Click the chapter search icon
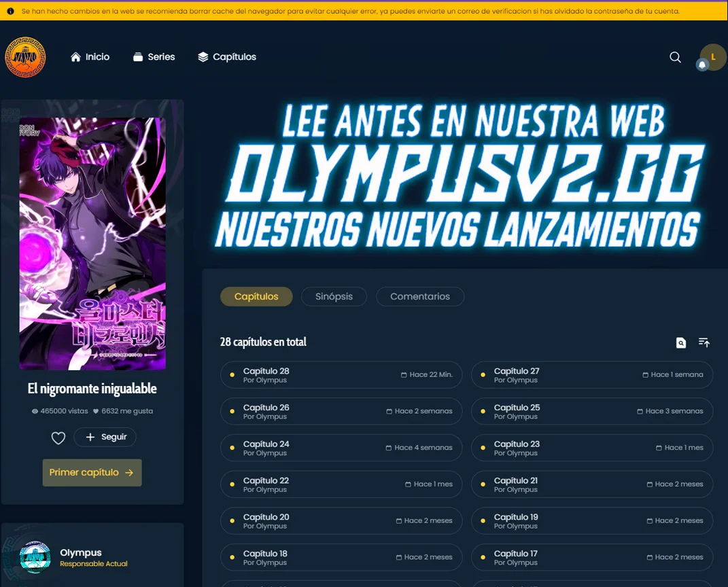Image resolution: width=728 pixels, height=587 pixels. pos(681,342)
